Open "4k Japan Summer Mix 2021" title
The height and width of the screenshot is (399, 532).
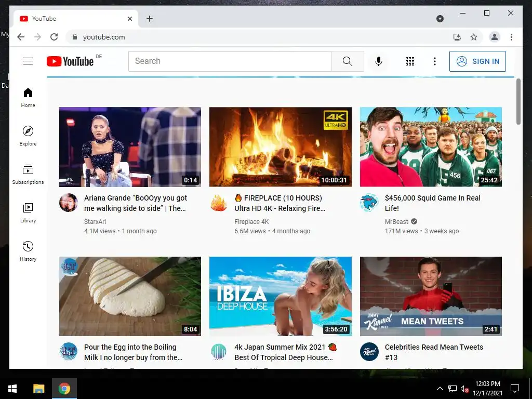(x=285, y=352)
